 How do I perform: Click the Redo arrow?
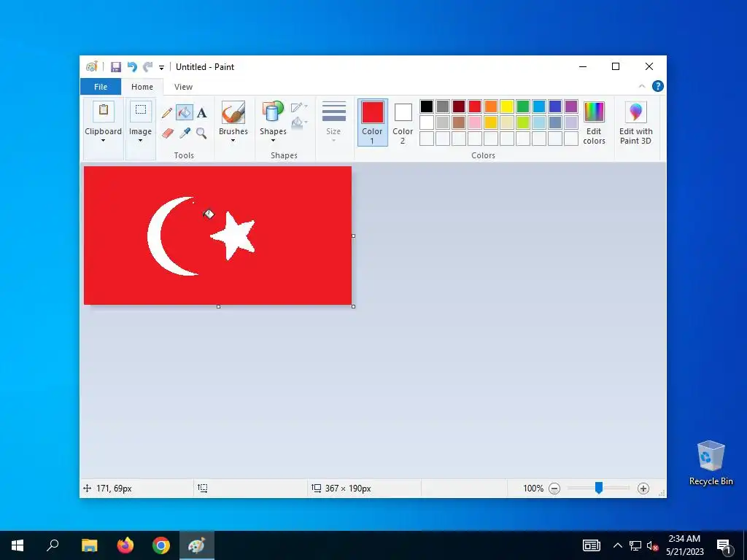tap(148, 67)
